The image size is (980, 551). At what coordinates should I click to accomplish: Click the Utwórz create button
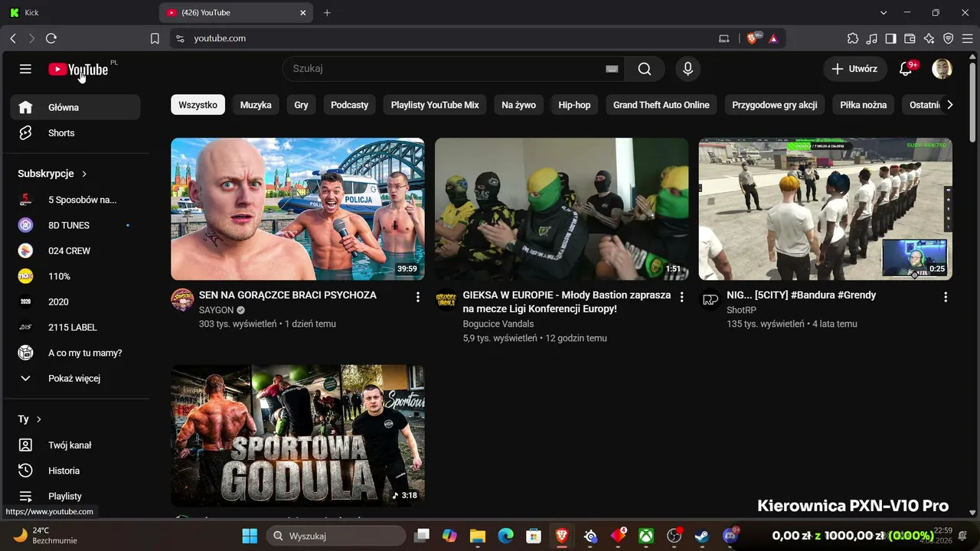[855, 69]
